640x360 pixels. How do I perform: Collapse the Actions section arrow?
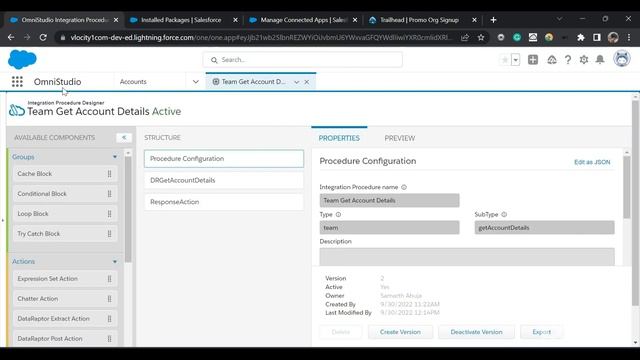point(115,261)
